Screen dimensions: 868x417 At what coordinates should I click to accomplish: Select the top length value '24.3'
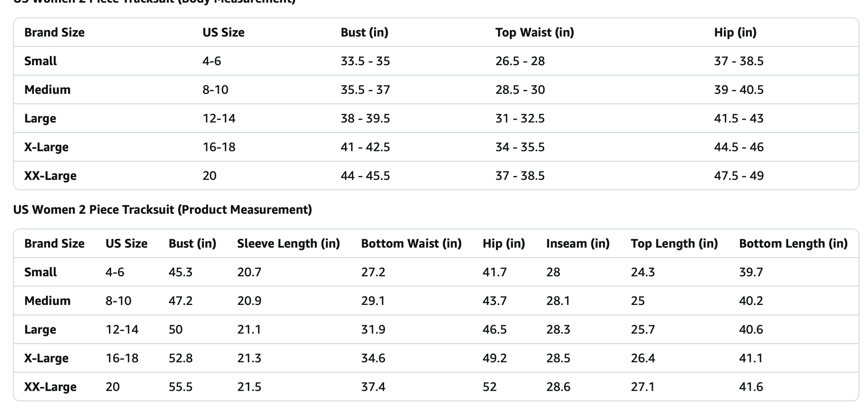point(642,272)
